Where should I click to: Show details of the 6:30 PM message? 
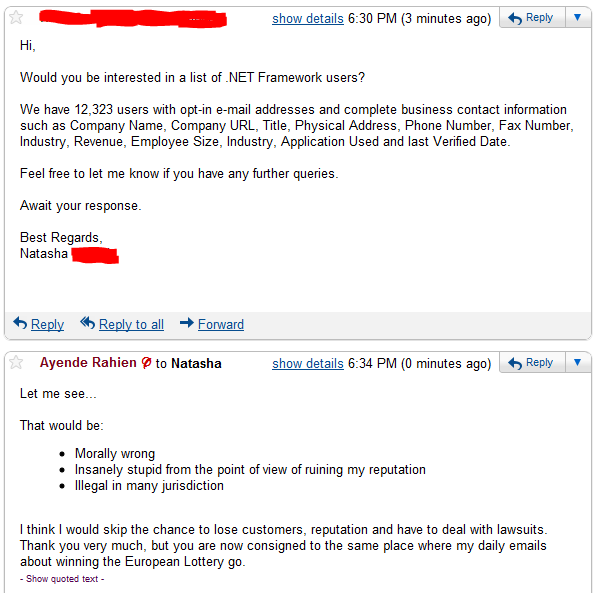pyautogui.click(x=308, y=18)
